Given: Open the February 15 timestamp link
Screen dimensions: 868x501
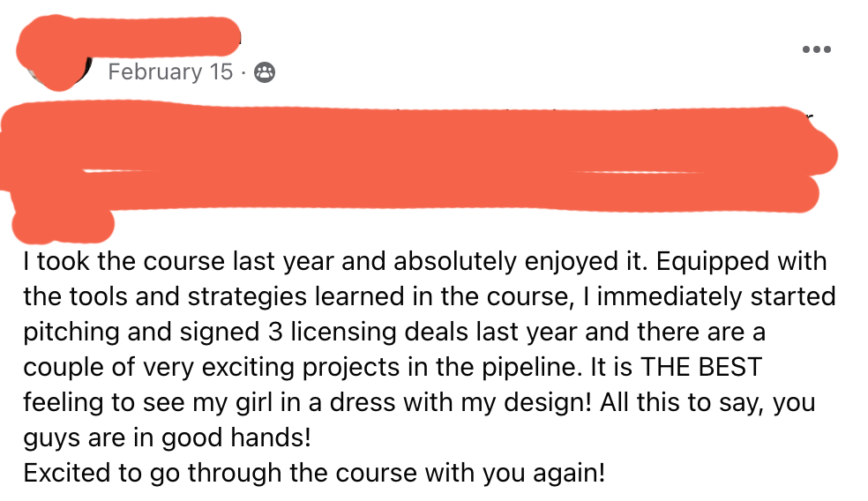Looking at the screenshot, I should click(x=170, y=72).
